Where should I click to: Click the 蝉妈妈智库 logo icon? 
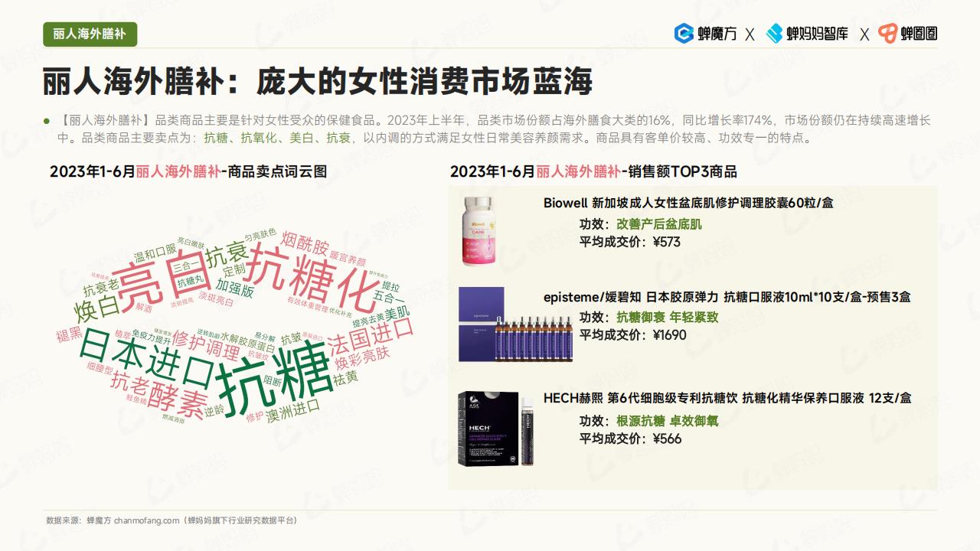pyautogui.click(x=775, y=34)
